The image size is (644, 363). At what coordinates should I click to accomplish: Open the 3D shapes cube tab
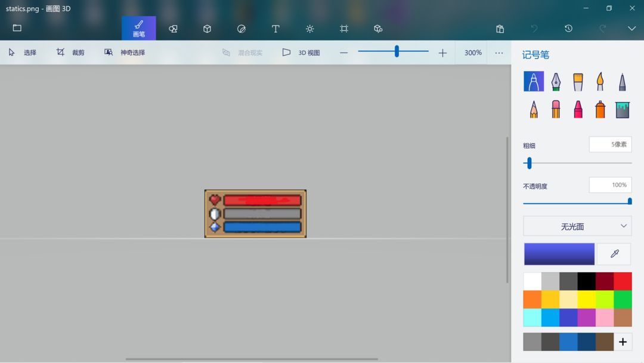tap(207, 29)
